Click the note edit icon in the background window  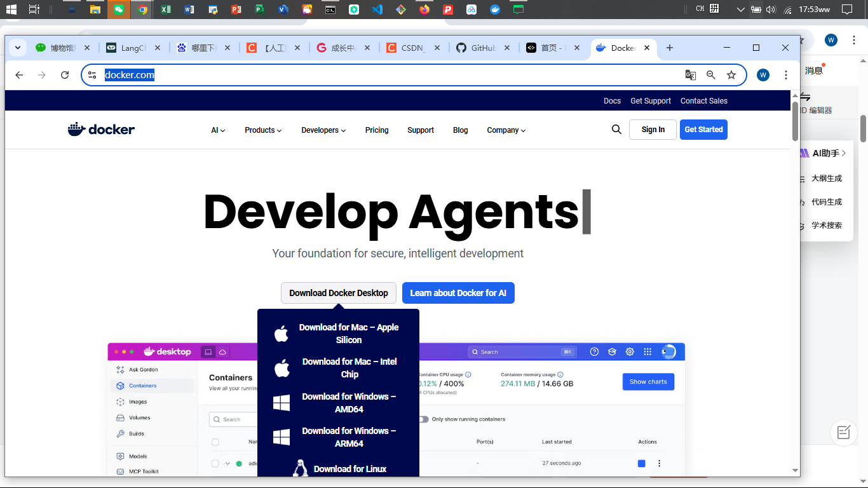844,433
